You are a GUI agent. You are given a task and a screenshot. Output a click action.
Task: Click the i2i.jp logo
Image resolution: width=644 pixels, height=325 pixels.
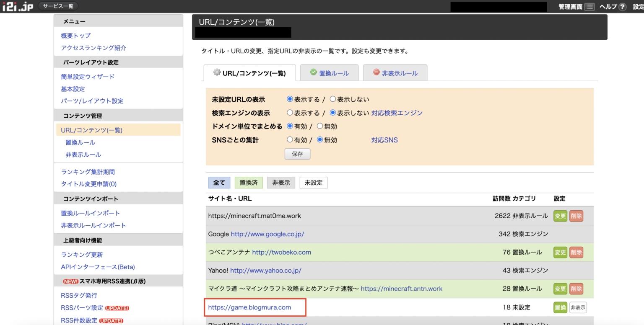[17, 6]
